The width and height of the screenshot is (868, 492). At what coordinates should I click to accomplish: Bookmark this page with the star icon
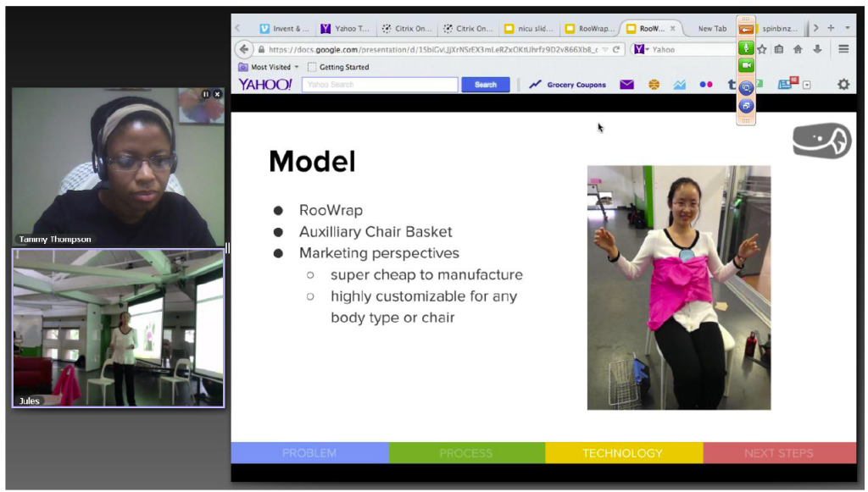coord(762,49)
